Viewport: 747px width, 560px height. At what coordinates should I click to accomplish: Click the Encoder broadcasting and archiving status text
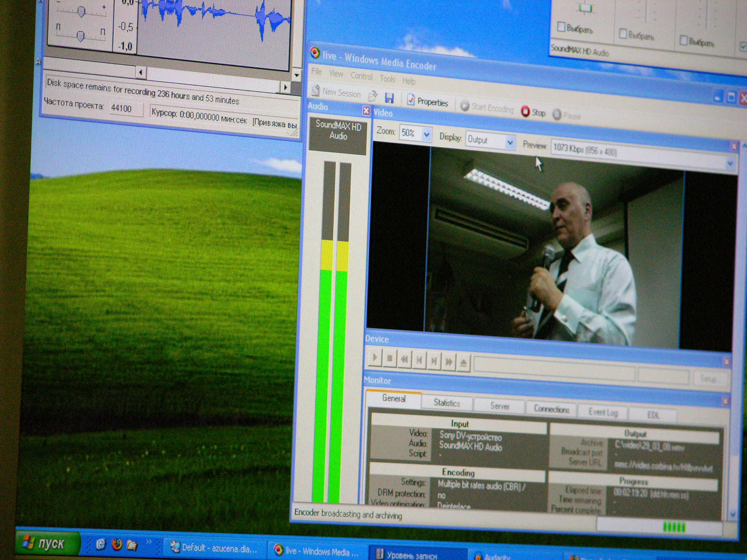[x=348, y=514]
